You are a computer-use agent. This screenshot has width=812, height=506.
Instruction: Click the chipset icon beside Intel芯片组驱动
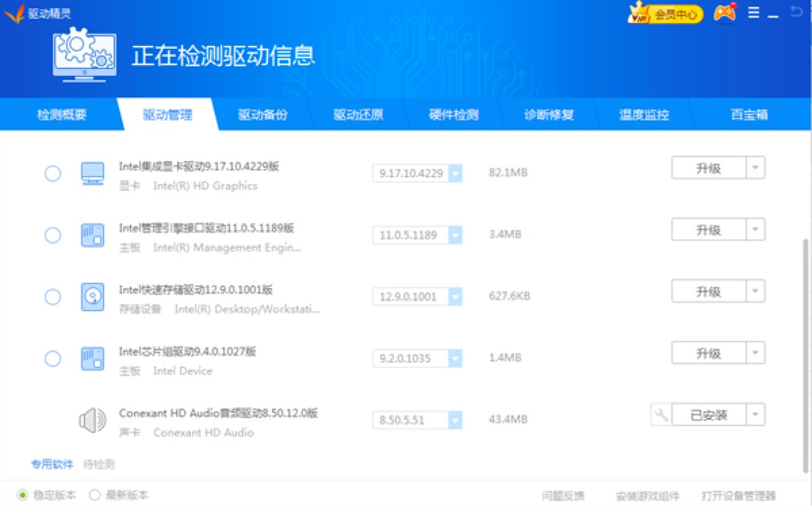click(93, 358)
